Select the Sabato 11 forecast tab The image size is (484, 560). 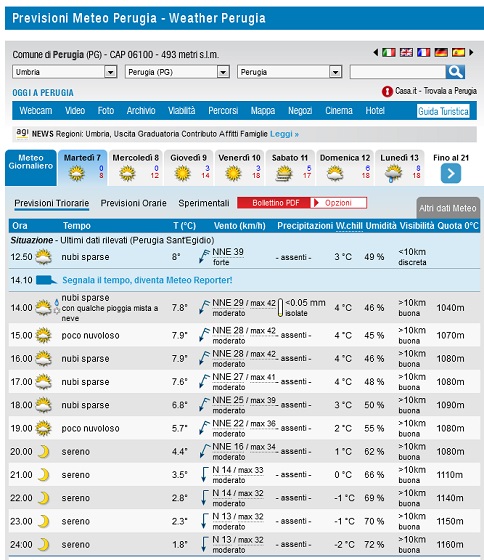[290, 168]
